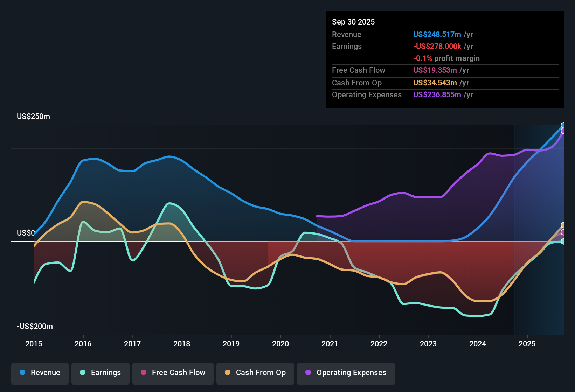575x392 pixels.
Task: Click the Free Cash Flow label in tooltip
Action: (x=359, y=70)
